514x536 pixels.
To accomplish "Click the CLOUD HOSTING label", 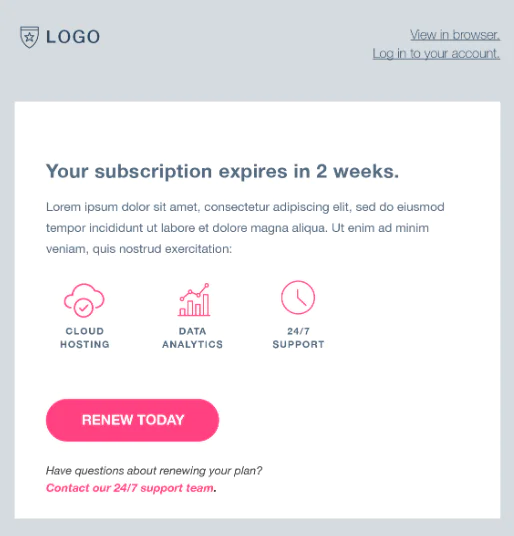I will tap(85, 338).
